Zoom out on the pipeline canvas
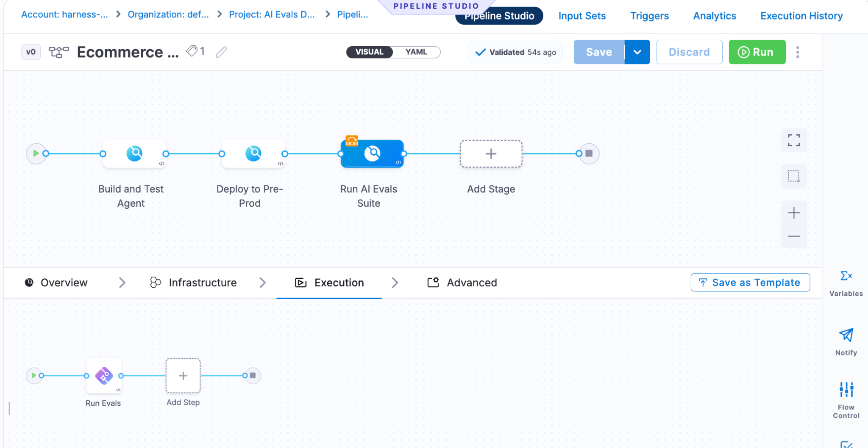The width and height of the screenshot is (868, 448). point(794,236)
